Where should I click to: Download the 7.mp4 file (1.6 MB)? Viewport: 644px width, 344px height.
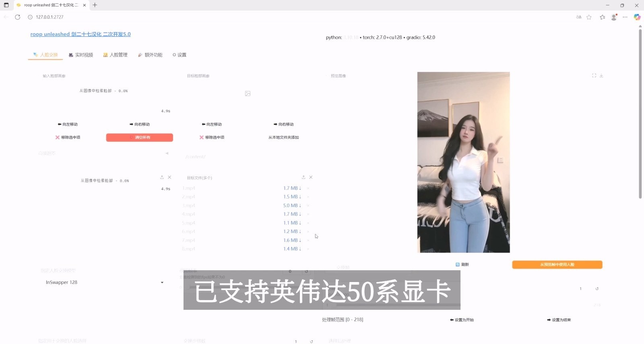[x=292, y=240]
